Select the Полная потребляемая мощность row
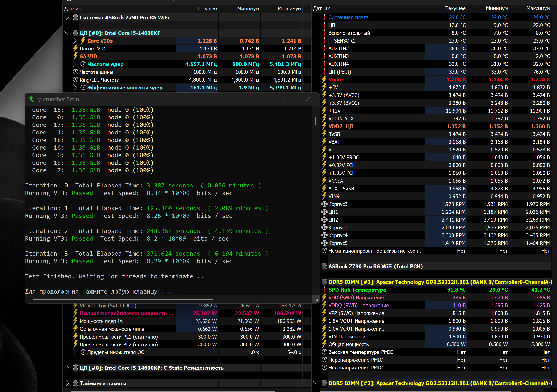The width and height of the screenshot is (557, 392). [x=126, y=313]
